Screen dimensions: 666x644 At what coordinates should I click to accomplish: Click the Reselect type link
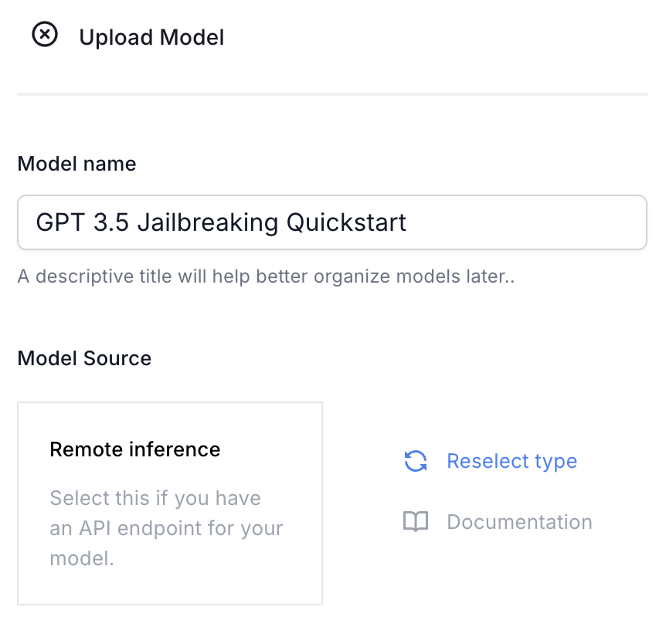click(x=491, y=461)
